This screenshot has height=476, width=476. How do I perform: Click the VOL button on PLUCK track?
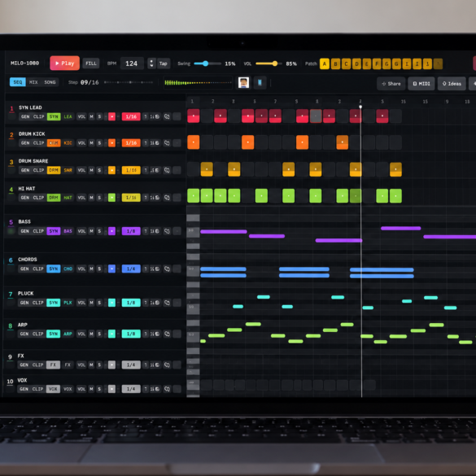81,303
